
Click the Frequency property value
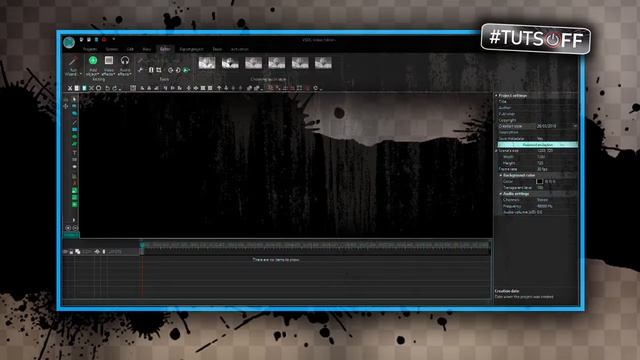pos(545,206)
